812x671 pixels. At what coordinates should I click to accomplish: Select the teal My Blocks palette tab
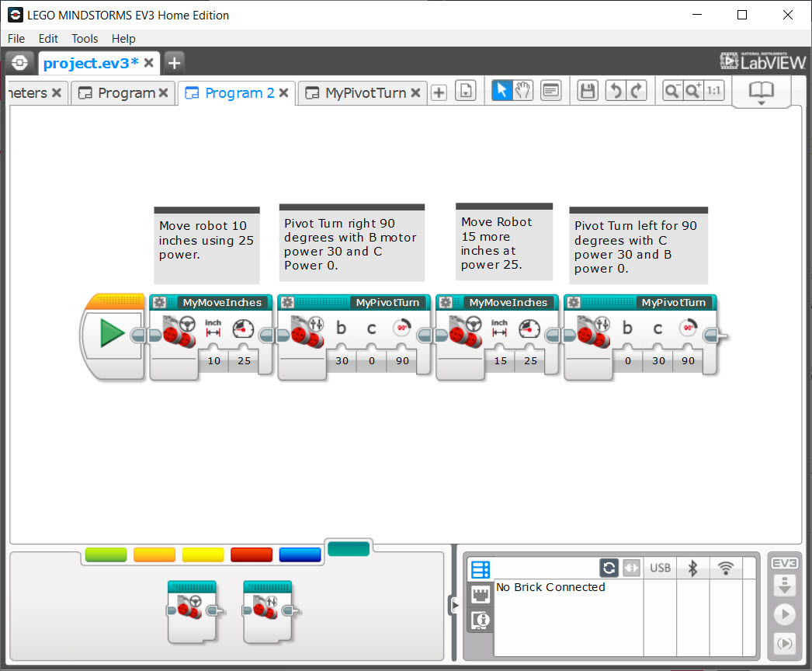click(x=349, y=548)
